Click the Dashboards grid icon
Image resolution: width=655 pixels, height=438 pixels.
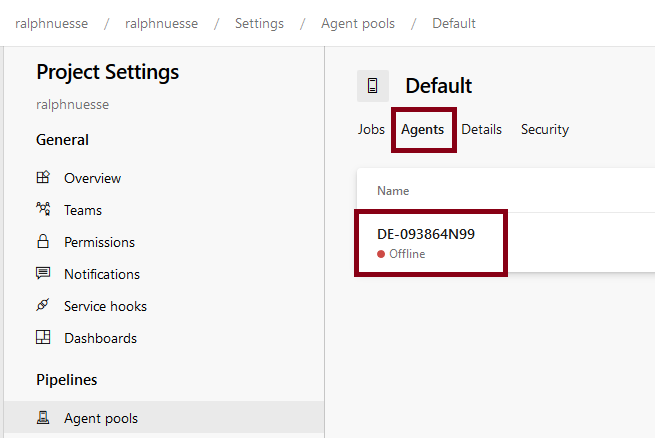(x=43, y=338)
